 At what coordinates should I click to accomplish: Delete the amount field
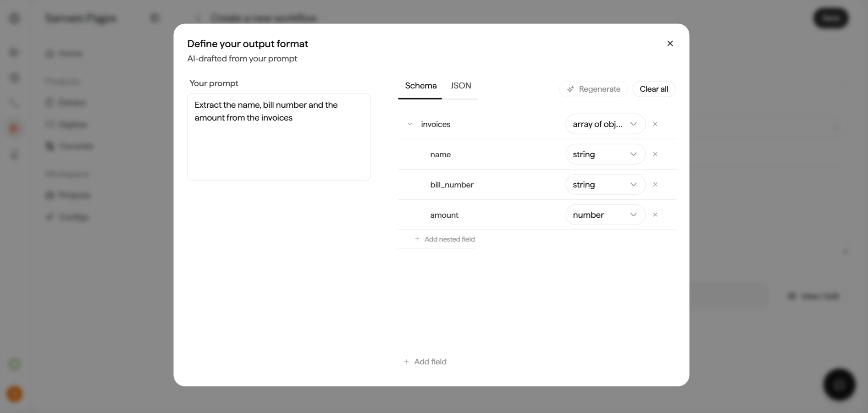[x=655, y=215]
